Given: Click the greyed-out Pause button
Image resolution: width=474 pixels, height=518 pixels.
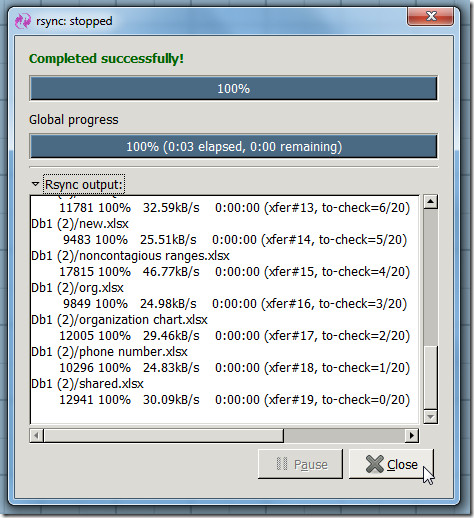Looking at the screenshot, I should click(x=300, y=464).
